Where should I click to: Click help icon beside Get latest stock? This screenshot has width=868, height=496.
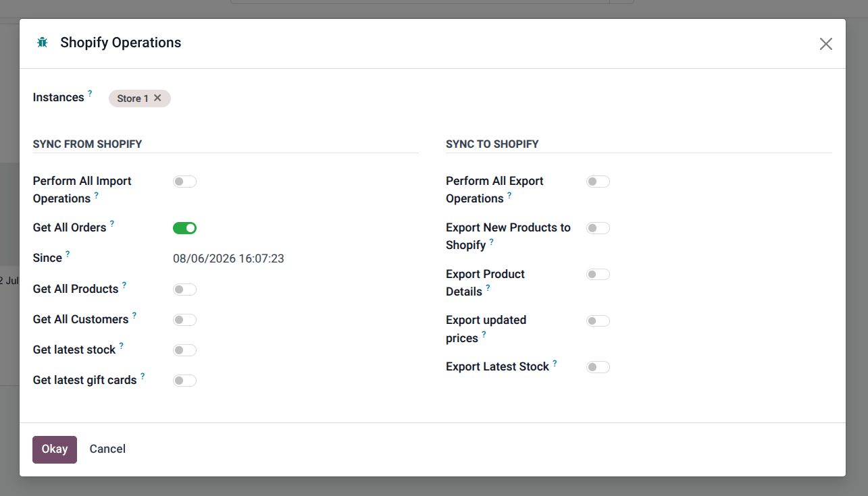(122, 346)
